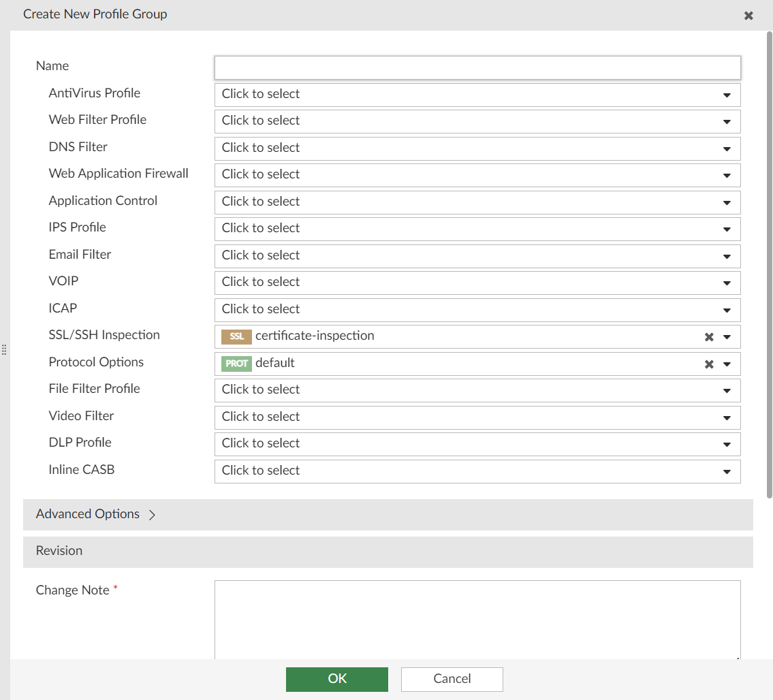Open the IPS Profile dropdown
The image size is (773, 700).
(x=728, y=229)
